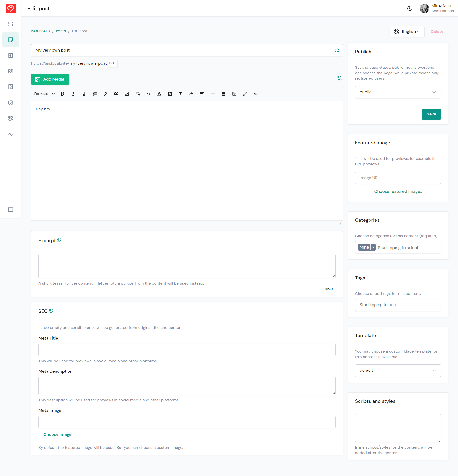
Task: Focus the tags input field
Action: click(398, 305)
